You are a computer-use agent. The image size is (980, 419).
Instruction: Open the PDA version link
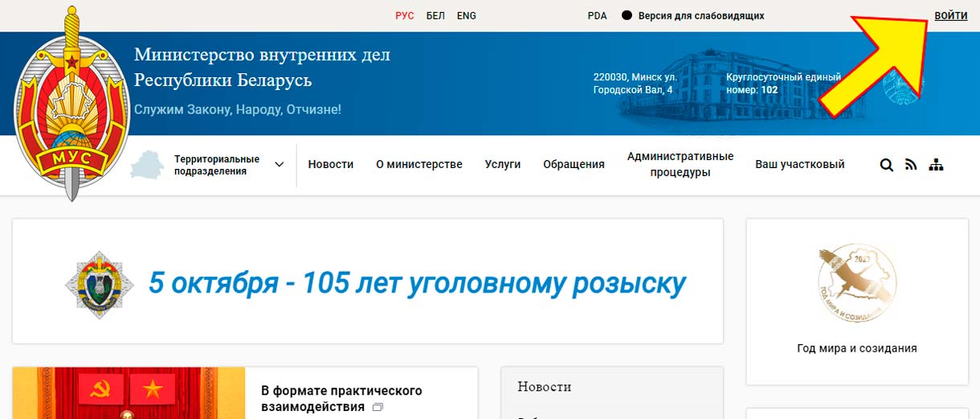click(598, 16)
